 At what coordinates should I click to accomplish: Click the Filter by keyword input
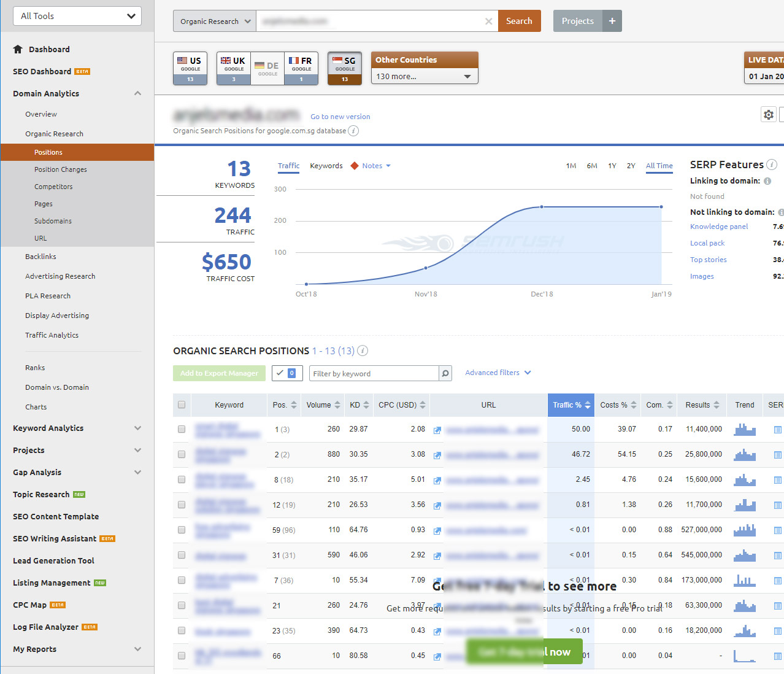point(374,373)
